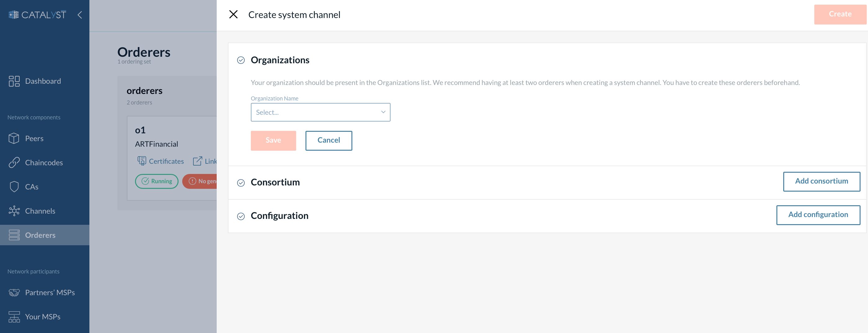Screen dimensions: 868x333
Task: Close the Create system channel panel
Action: coord(233,15)
